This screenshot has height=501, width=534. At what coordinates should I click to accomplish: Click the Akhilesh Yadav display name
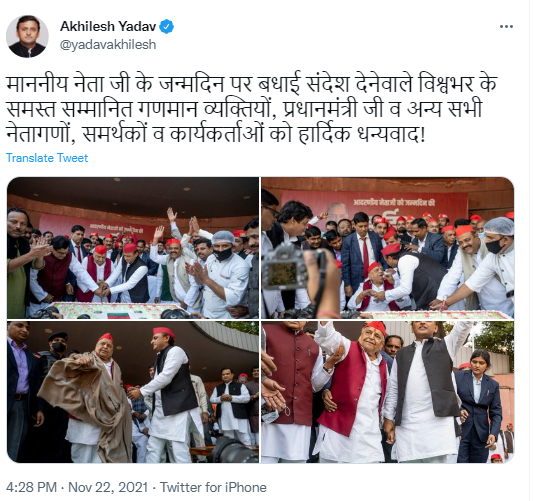[108, 26]
